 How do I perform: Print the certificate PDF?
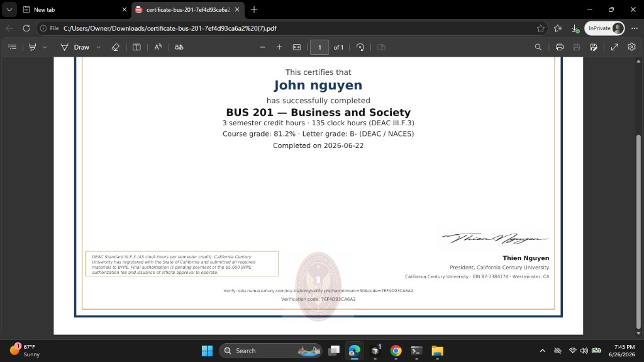click(x=559, y=47)
